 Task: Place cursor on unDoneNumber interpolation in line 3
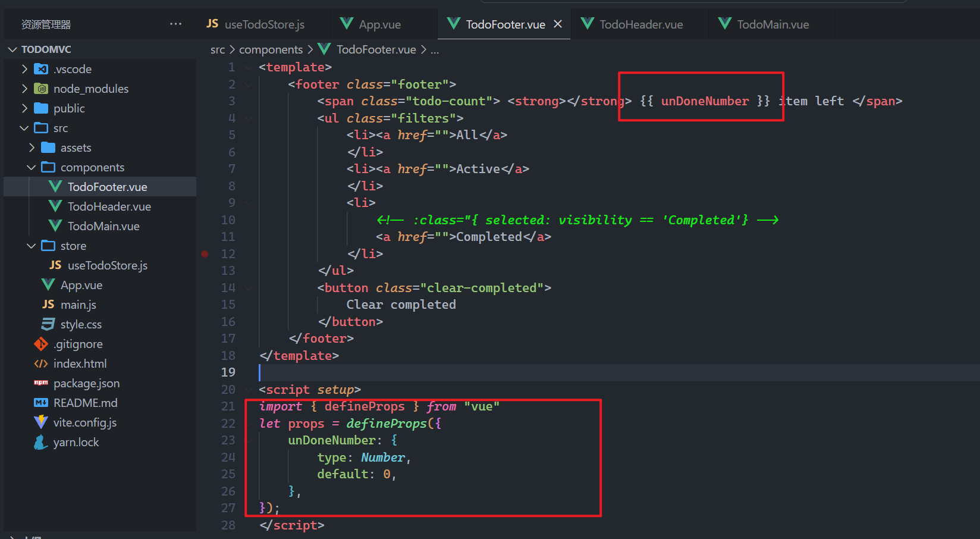pyautogui.click(x=705, y=101)
